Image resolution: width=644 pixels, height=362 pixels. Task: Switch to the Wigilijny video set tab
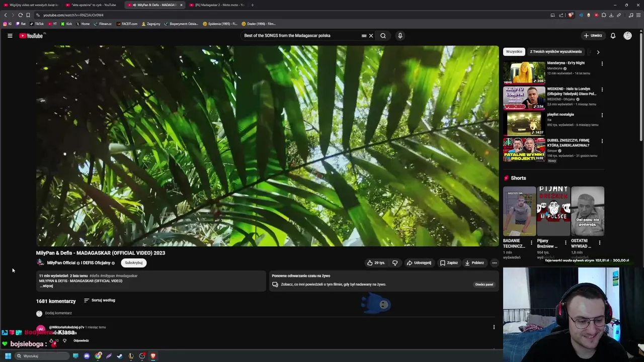coord(31,5)
